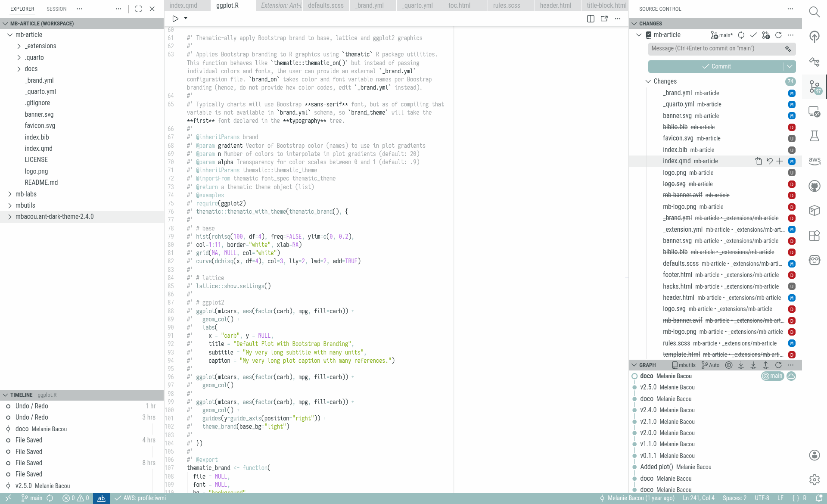Image resolution: width=827 pixels, height=504 pixels.
Task: Collapse the mb-article folder tree
Action: click(10, 35)
